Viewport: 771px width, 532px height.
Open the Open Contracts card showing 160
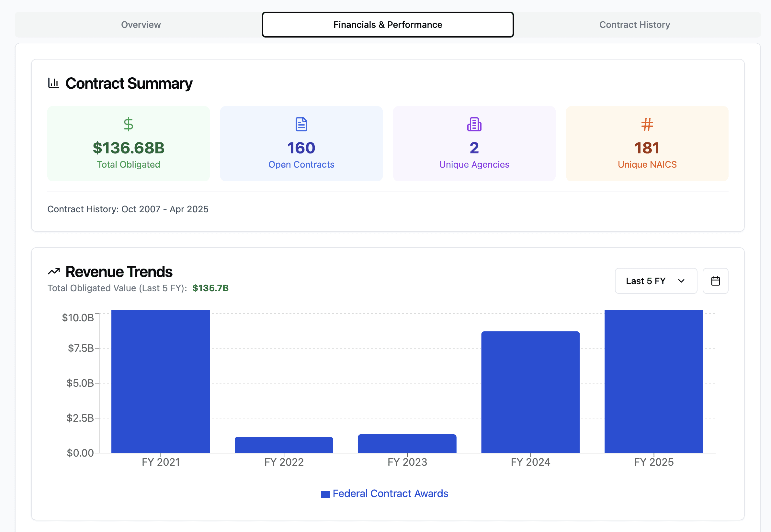(301, 144)
